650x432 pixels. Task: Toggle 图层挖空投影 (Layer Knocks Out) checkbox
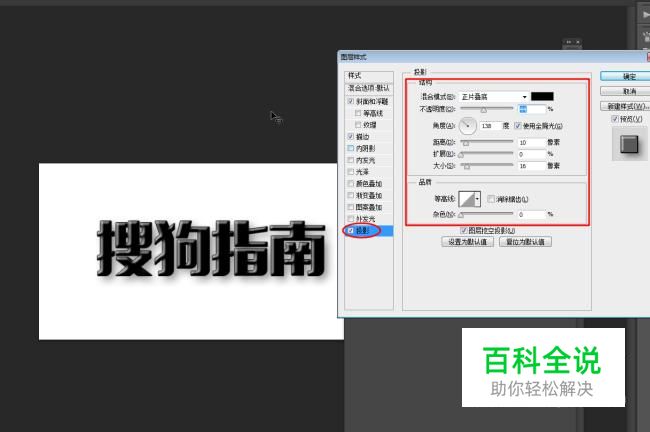[x=463, y=231]
